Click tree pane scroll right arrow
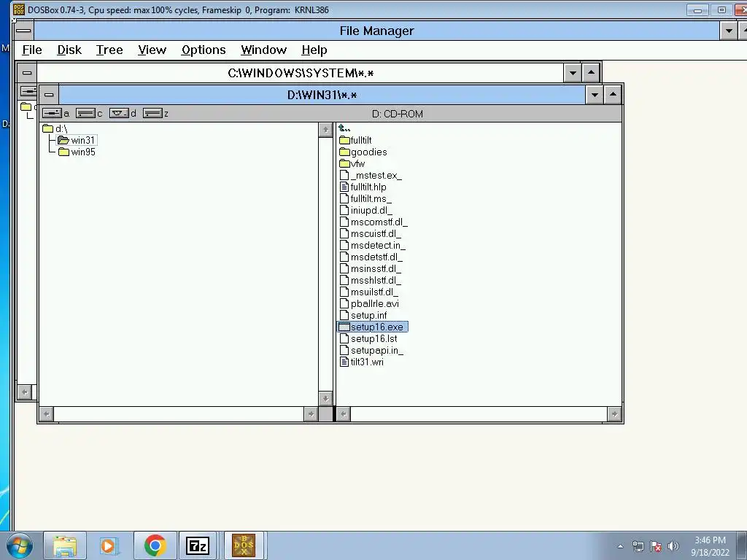Screen dimensions: 747x560 click(x=311, y=414)
